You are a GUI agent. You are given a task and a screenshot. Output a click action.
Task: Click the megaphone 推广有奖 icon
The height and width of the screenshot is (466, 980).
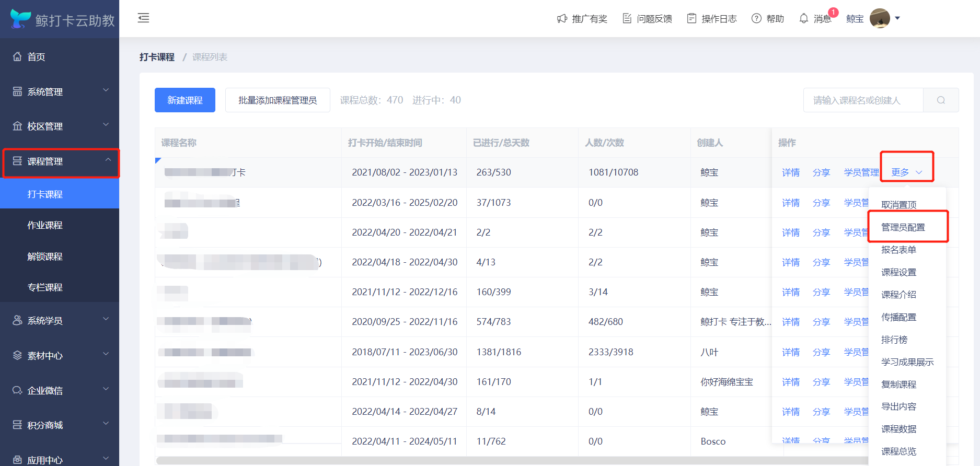point(562,19)
